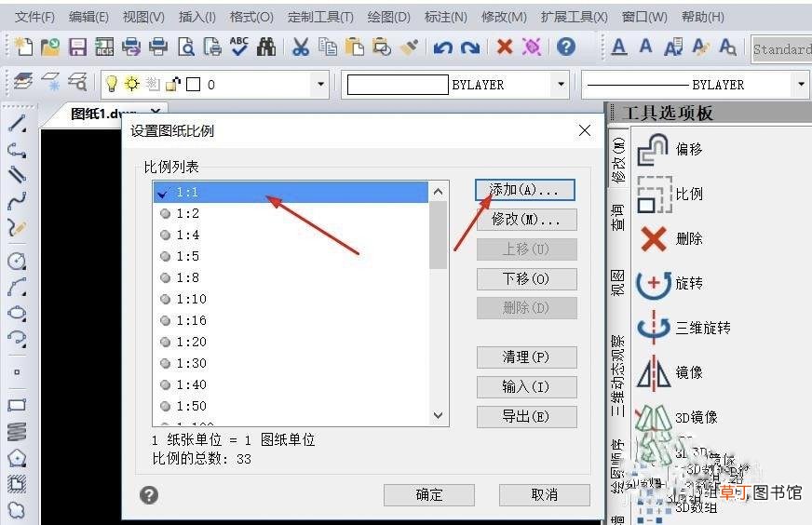812x525 pixels.
Task: Select the 1:2 scale radio entry
Action: 180,213
